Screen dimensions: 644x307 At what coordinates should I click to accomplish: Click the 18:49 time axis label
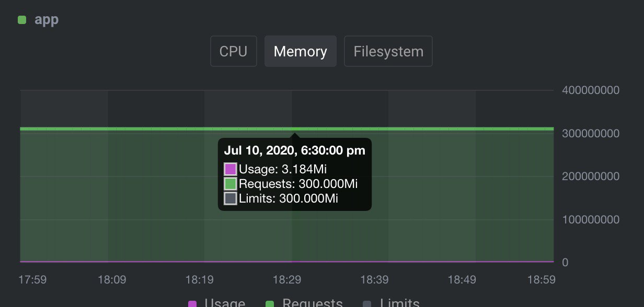tap(462, 280)
